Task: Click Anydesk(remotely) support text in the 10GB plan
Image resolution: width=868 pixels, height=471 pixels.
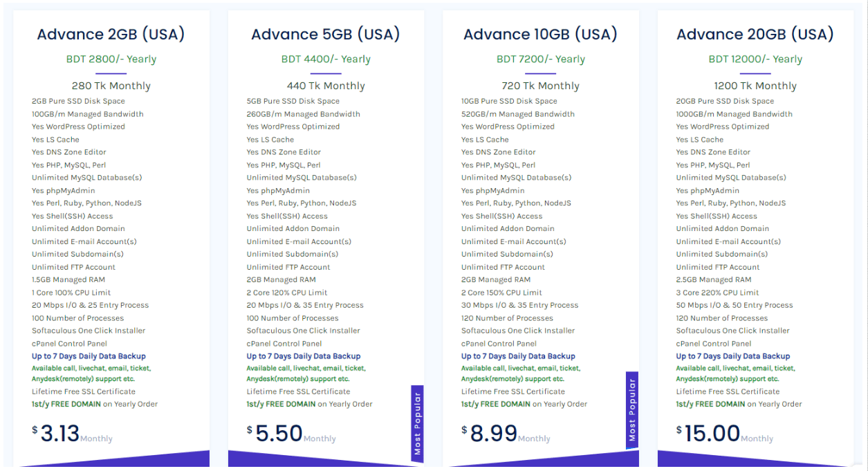Action: point(513,379)
